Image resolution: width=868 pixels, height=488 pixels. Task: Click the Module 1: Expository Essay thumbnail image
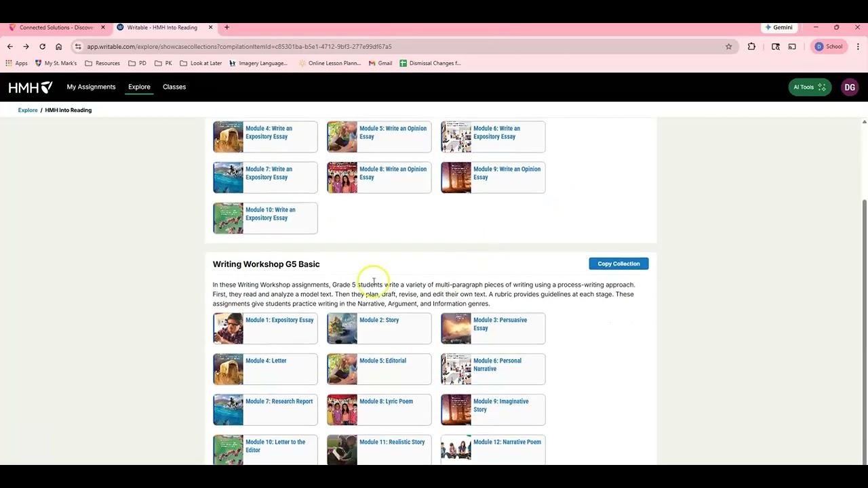pos(228,329)
